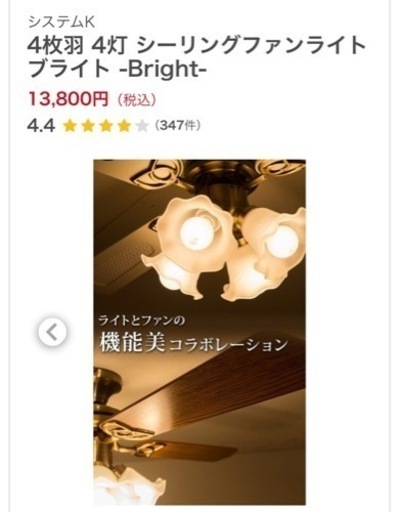
Task: Click the 13,800円 price
Action: coord(68,99)
